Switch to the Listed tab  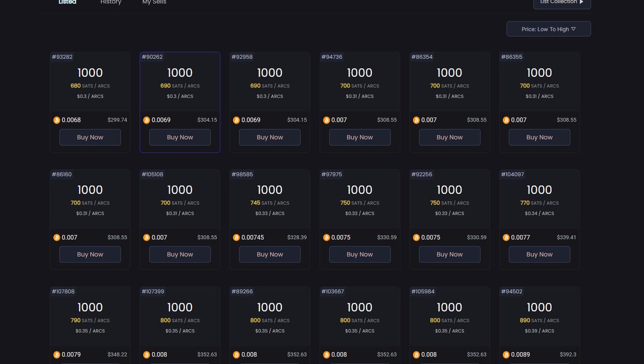[68, 2]
